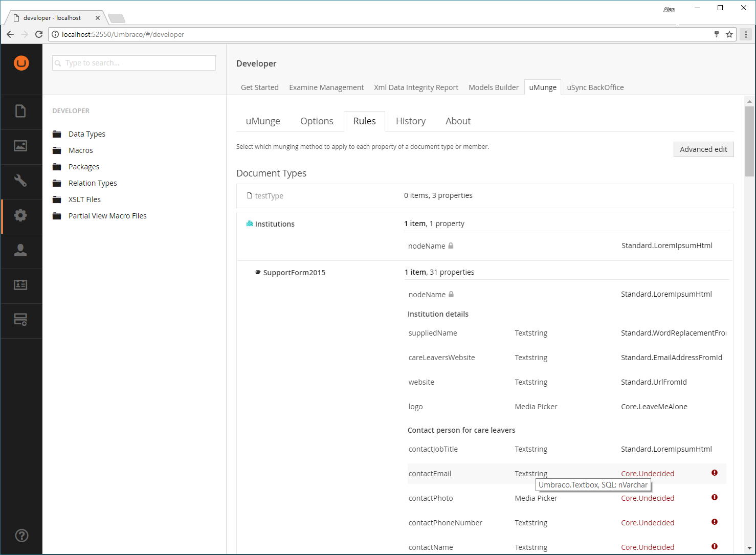The width and height of the screenshot is (756, 555).
Task: Switch to the uSync BackOffice tab
Action: 595,87
